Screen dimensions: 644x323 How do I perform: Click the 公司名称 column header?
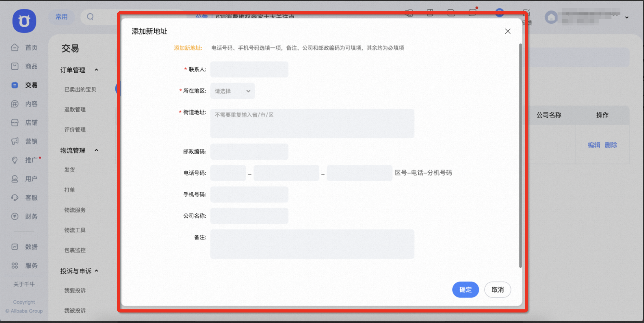coord(549,115)
